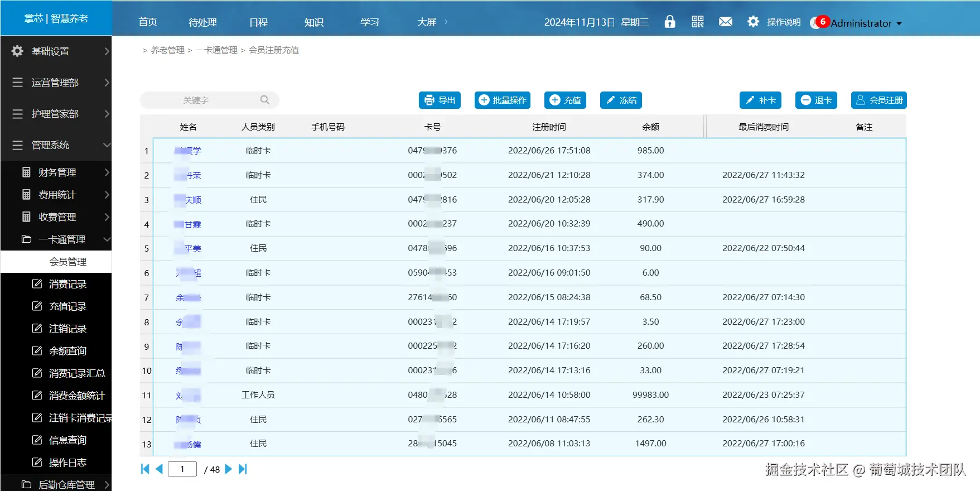
Task: Click the lock screen icon in header
Action: [x=670, y=22]
